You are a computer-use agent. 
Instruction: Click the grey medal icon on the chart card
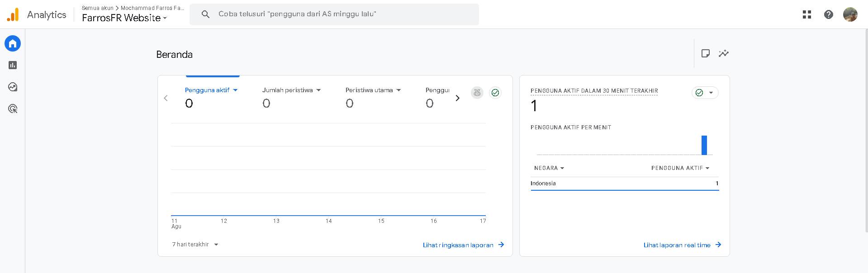477,93
